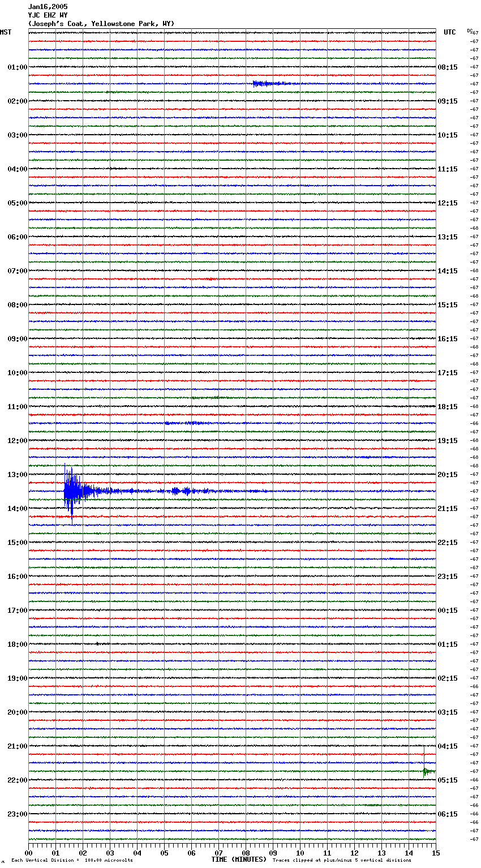
Task: Select the 23:00 MST time label
Action: tap(18, 814)
